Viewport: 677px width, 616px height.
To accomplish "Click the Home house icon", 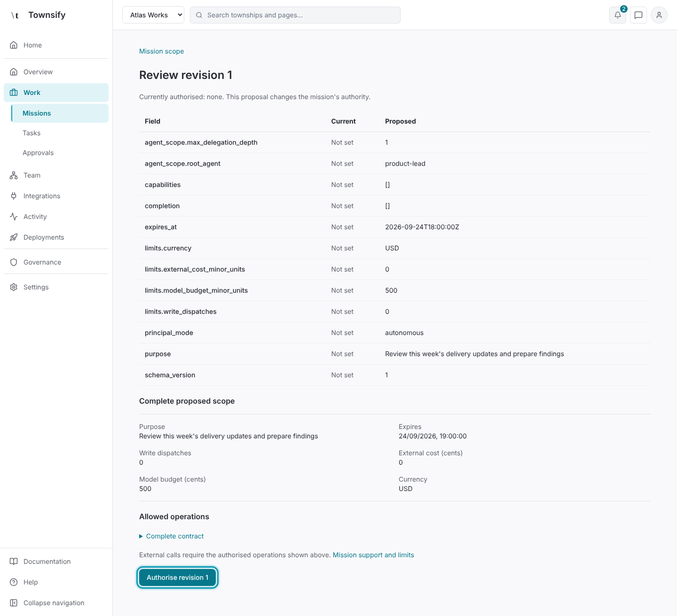I will pos(14,45).
